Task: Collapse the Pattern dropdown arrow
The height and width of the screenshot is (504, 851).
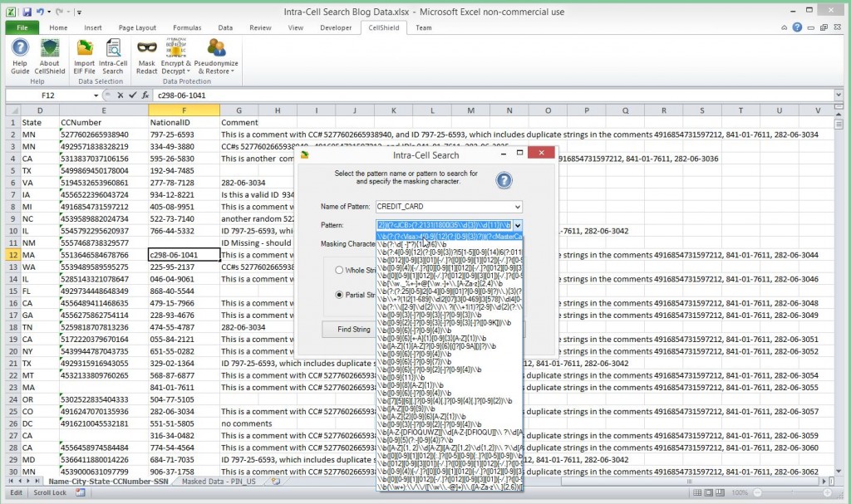Action: point(517,225)
